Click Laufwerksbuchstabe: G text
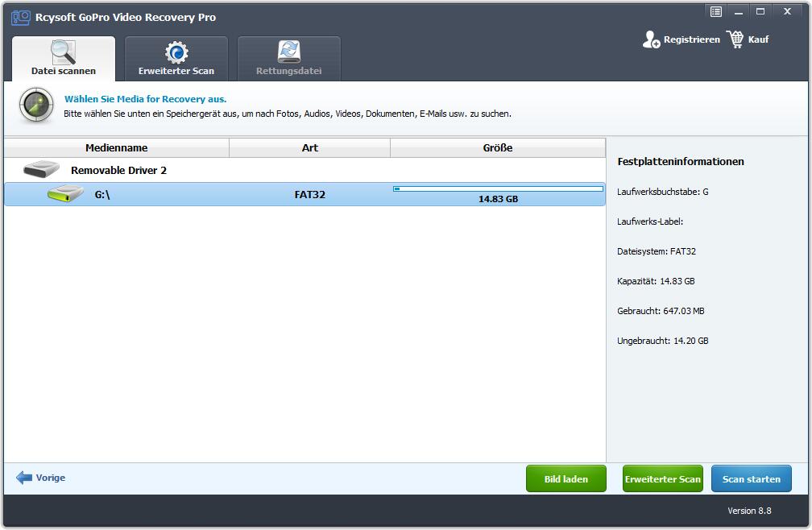This screenshot has width=812, height=530. (x=663, y=192)
